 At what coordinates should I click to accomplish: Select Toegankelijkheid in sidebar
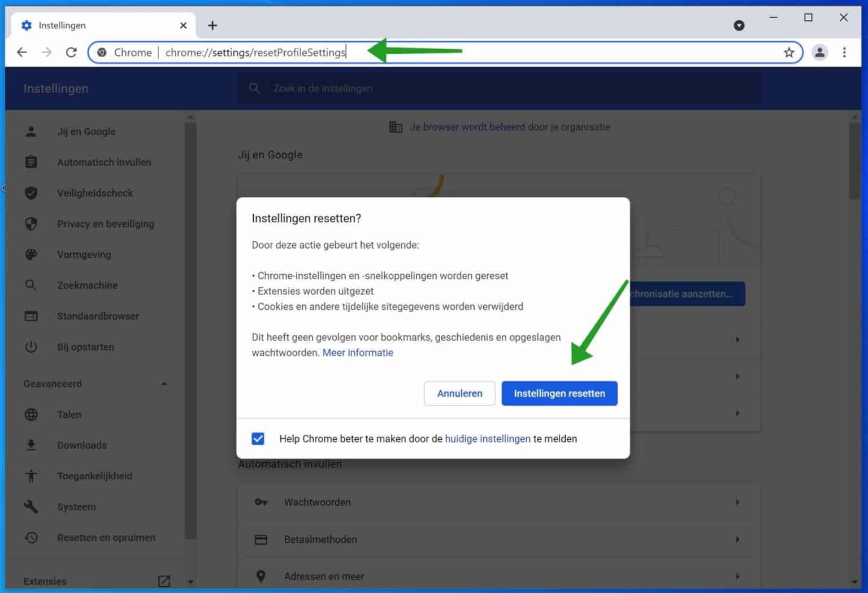pyautogui.click(x=95, y=476)
